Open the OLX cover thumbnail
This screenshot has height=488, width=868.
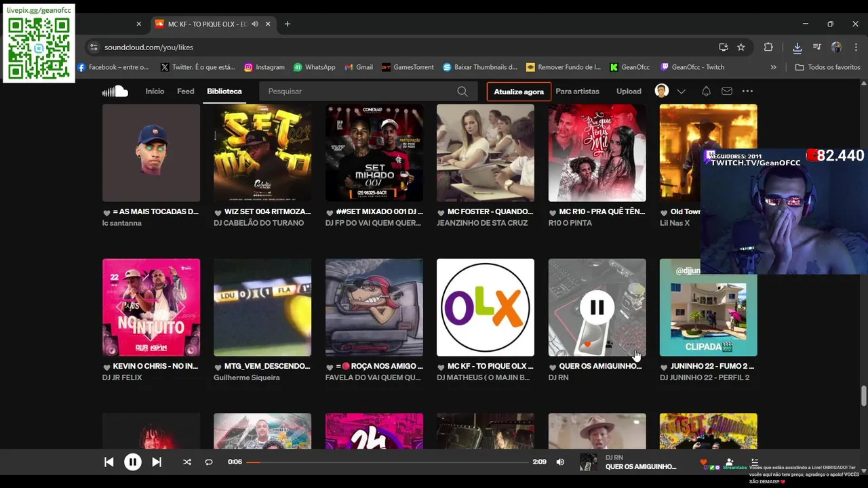point(486,308)
